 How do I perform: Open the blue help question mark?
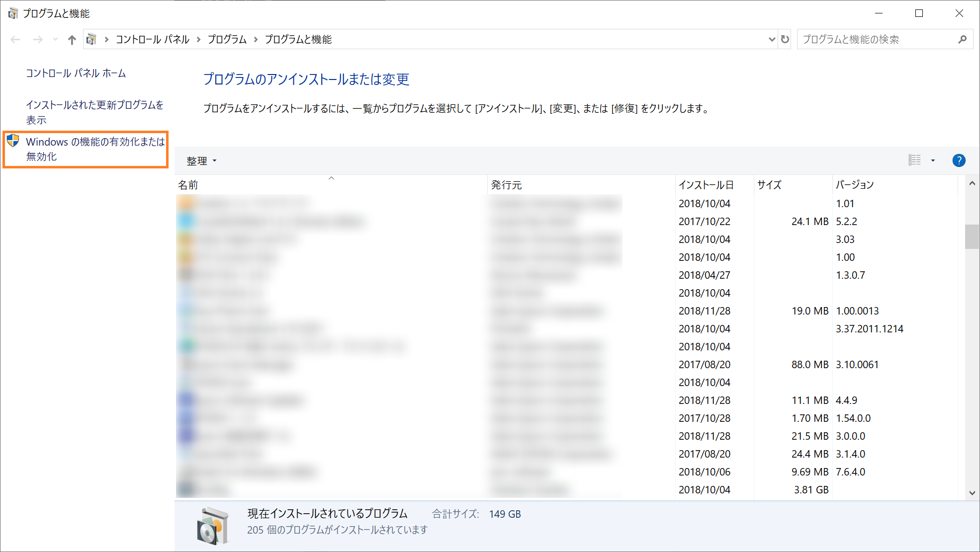959,160
